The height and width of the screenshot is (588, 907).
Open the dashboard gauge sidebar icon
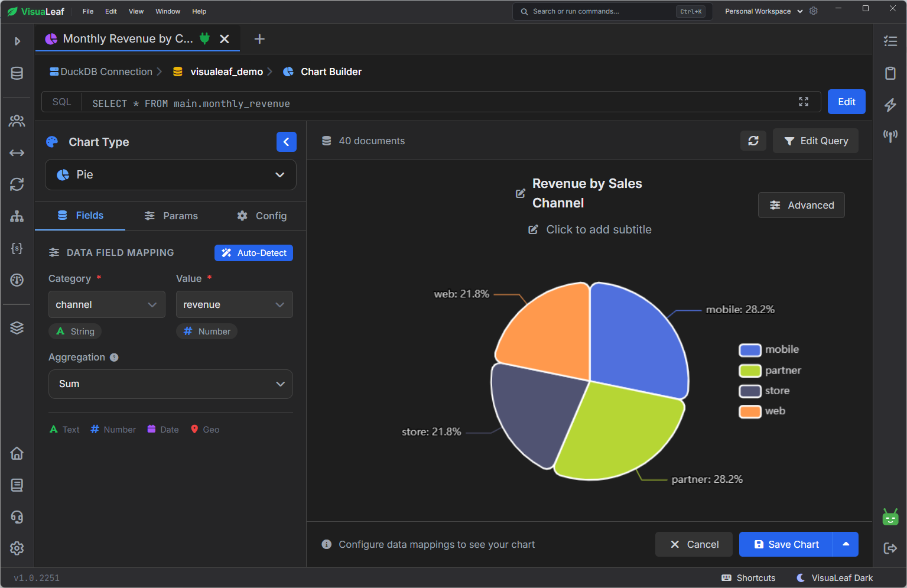(x=17, y=280)
